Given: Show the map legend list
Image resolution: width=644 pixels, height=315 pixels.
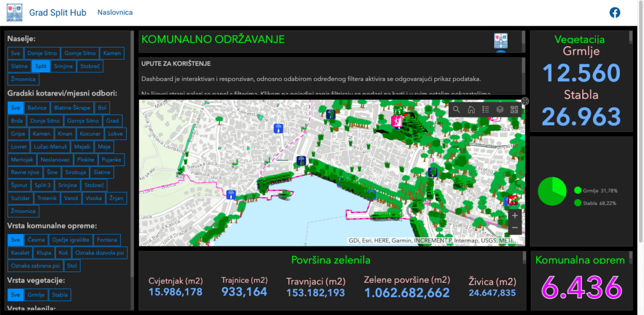Looking at the screenshot, I should coord(486,109).
